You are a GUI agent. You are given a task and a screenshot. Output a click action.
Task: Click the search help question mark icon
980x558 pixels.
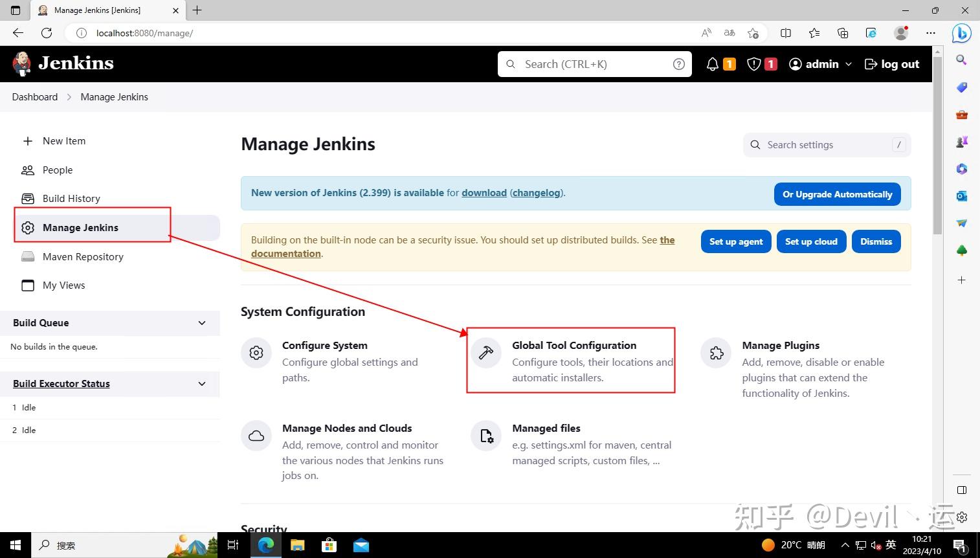678,64
